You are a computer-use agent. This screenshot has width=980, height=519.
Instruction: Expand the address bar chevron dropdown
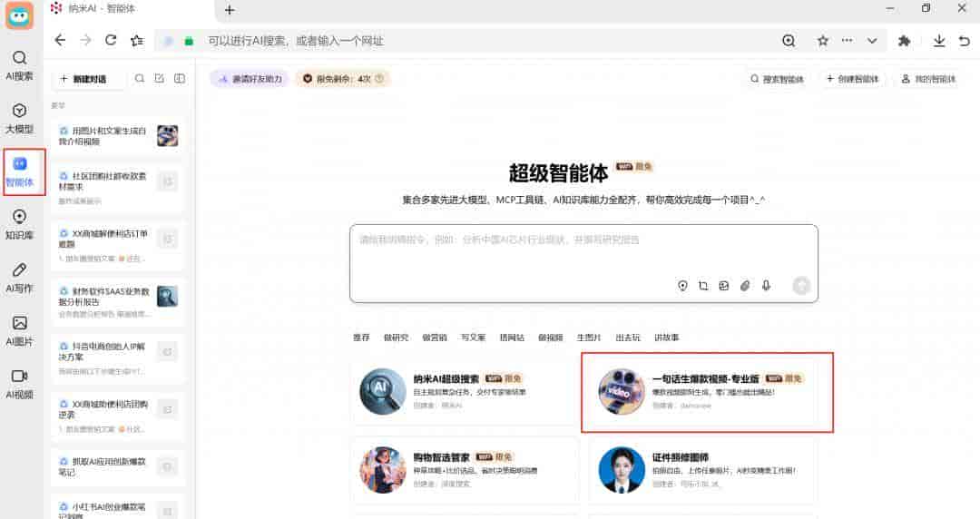[x=872, y=41]
